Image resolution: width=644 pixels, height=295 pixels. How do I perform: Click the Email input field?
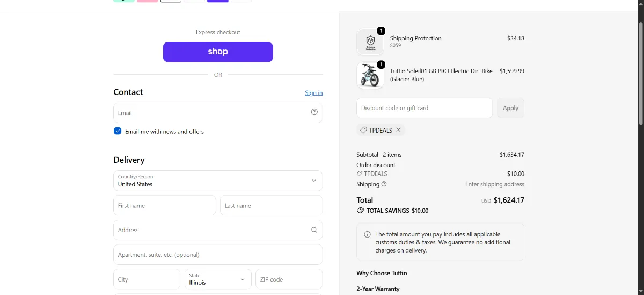tap(218, 113)
